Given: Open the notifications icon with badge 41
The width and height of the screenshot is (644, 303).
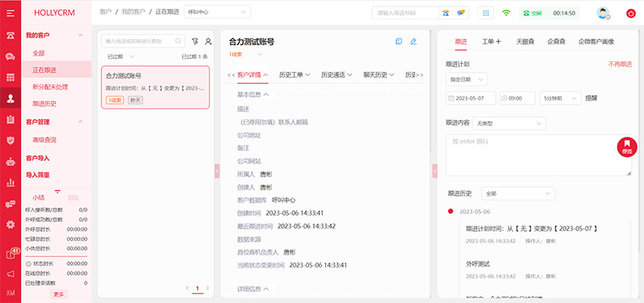Looking at the screenshot, I should pos(12,254).
